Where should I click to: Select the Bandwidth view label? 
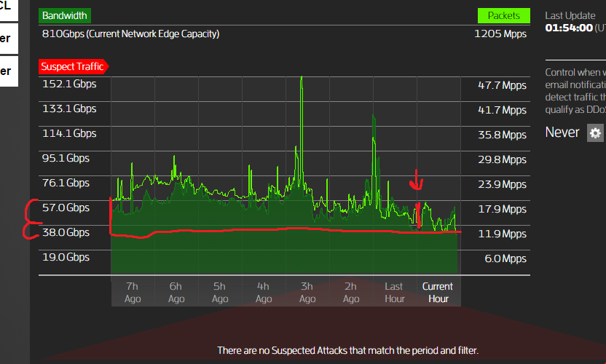click(x=65, y=16)
